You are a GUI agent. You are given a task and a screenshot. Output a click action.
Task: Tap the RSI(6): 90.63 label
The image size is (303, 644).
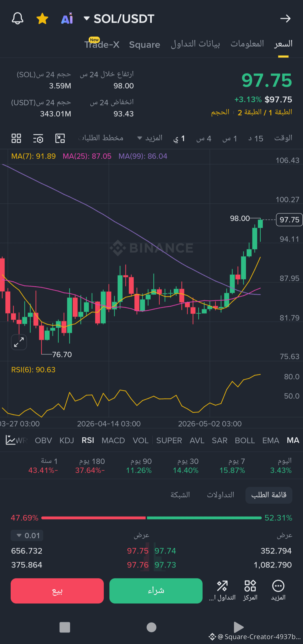[x=33, y=370]
